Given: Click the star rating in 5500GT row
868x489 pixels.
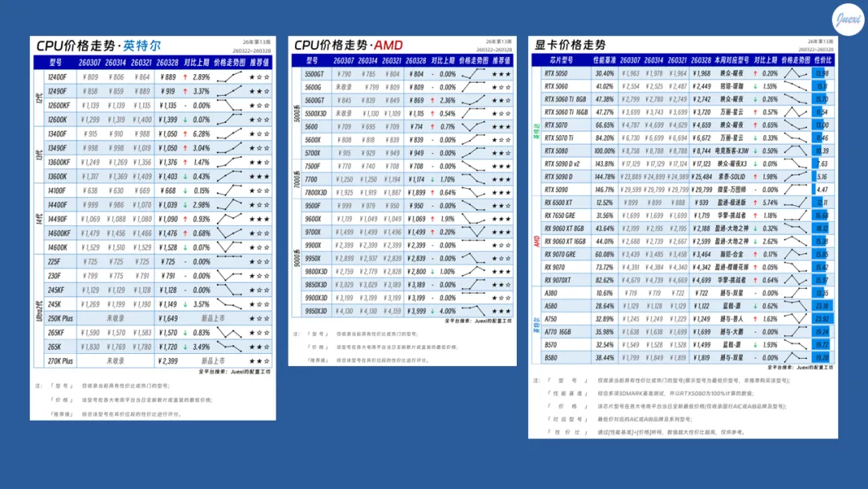Looking at the screenshot, I should click(x=501, y=74).
